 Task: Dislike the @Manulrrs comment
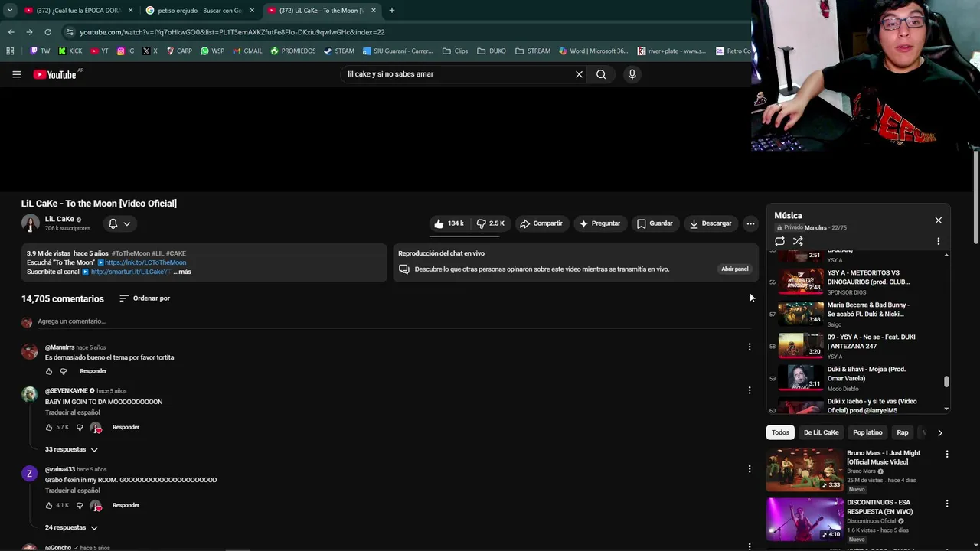64,371
